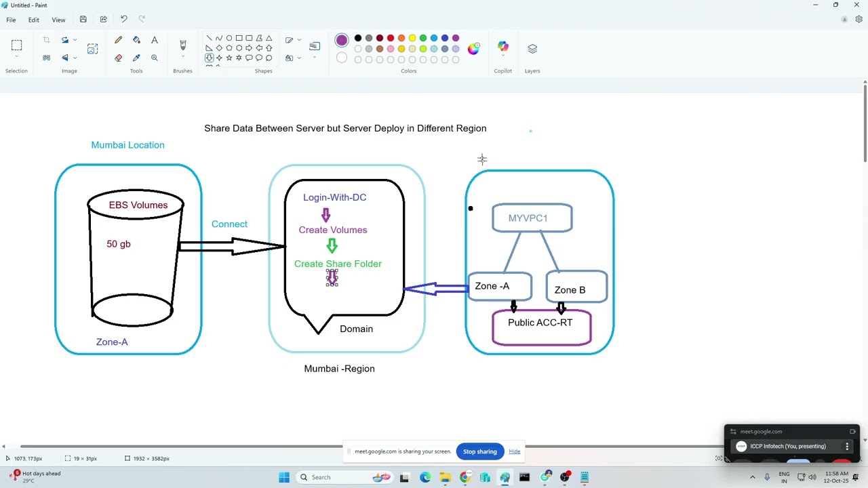Image resolution: width=868 pixels, height=488 pixels.
Task: Pick the black color swatch
Action: coord(358,38)
